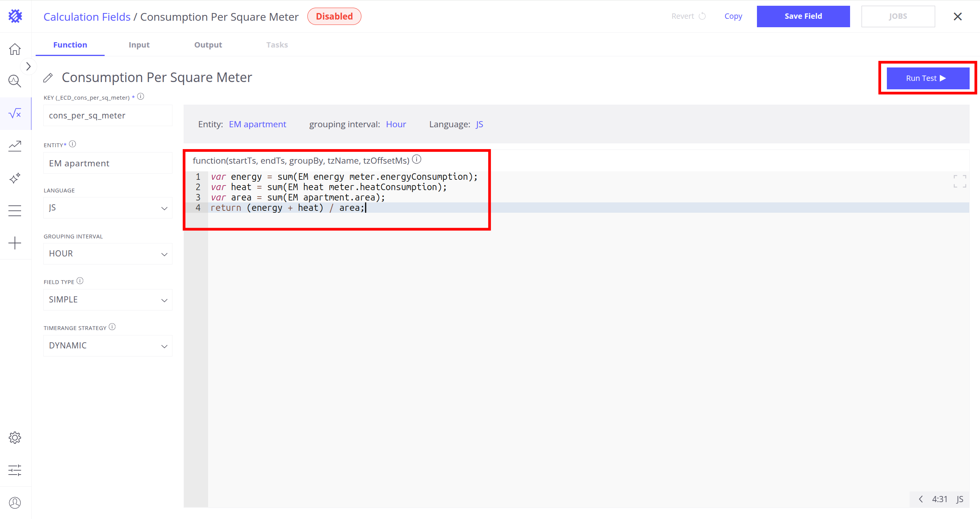Click the Save Field button
This screenshot has width=980, height=519.
(x=803, y=16)
